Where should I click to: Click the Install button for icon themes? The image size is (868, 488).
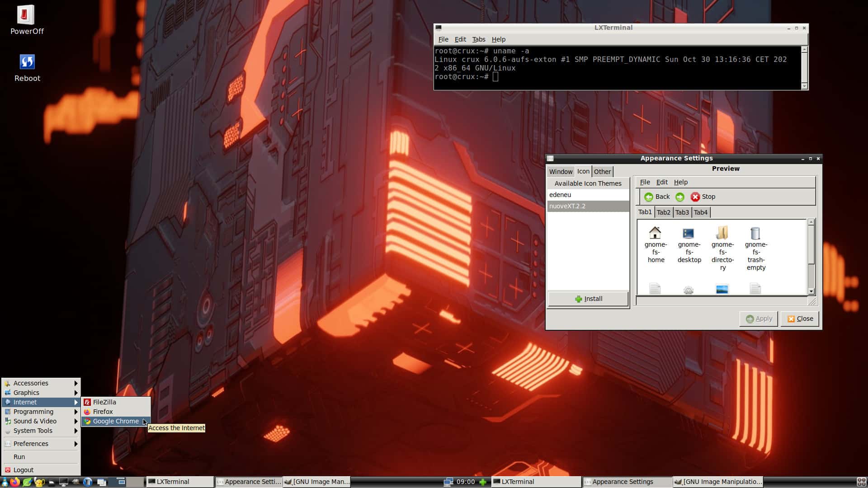588,299
